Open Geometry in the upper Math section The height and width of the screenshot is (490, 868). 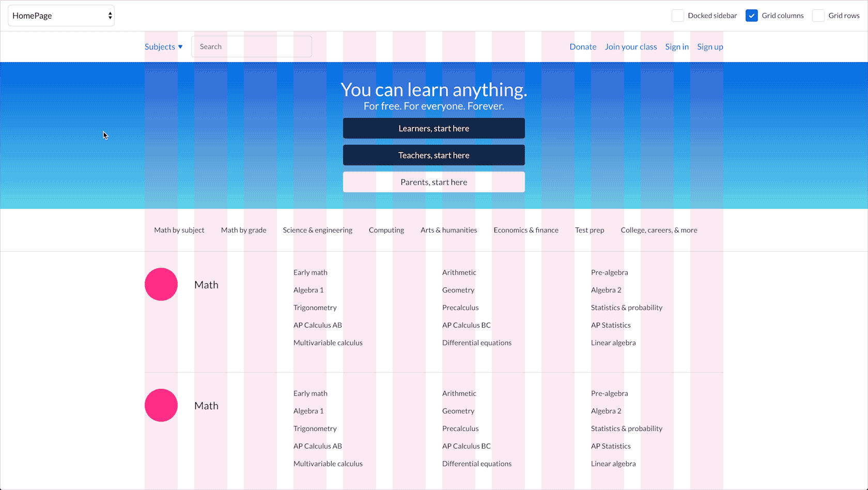[x=458, y=290]
